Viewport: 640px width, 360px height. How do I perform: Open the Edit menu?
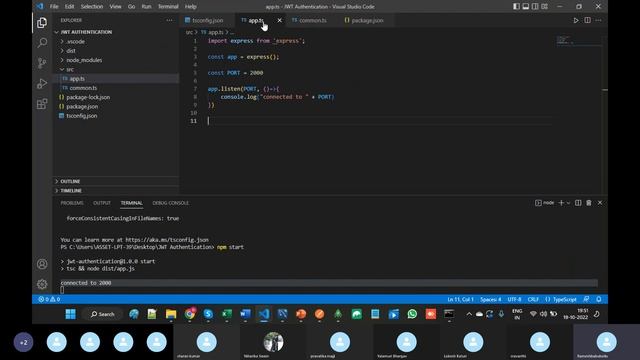(x=69, y=7)
